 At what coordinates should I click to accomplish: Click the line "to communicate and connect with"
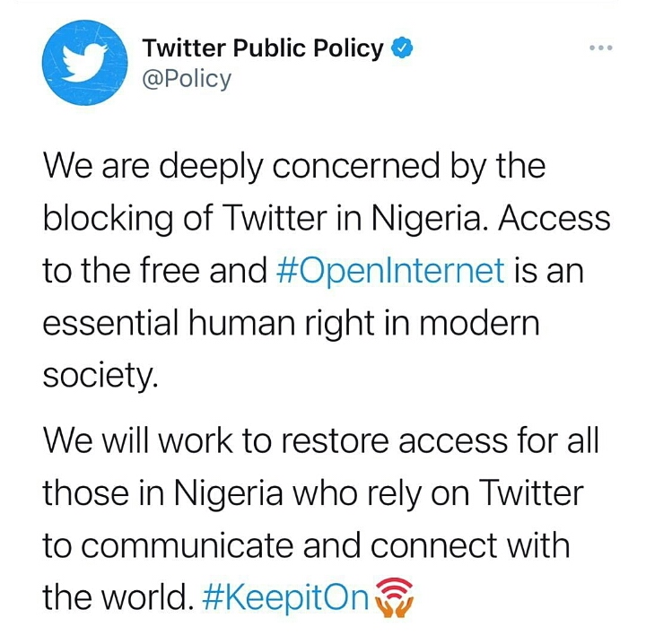point(306,544)
